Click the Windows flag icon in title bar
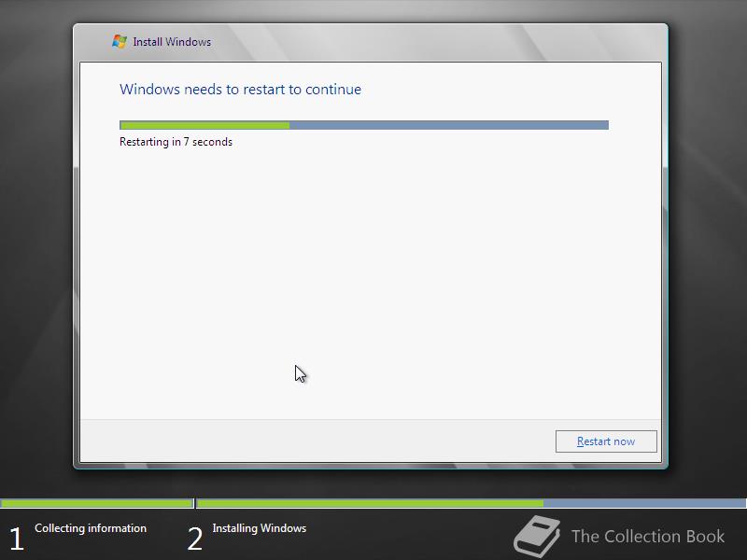 tap(120, 41)
